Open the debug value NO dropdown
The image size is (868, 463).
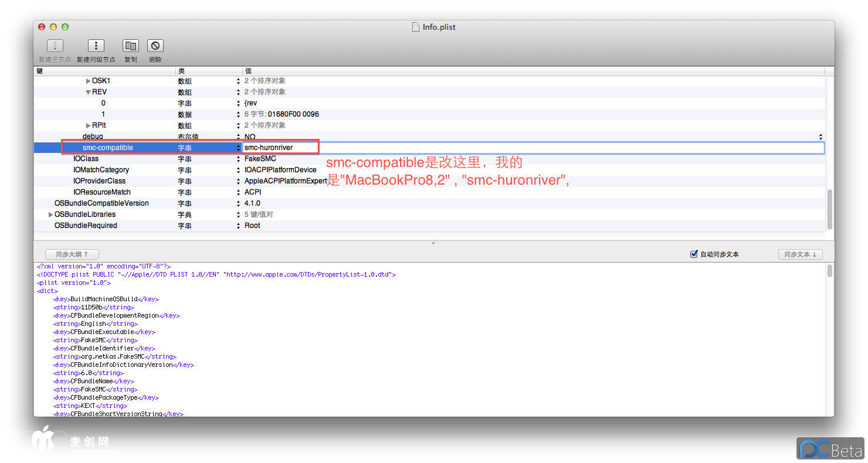(820, 137)
